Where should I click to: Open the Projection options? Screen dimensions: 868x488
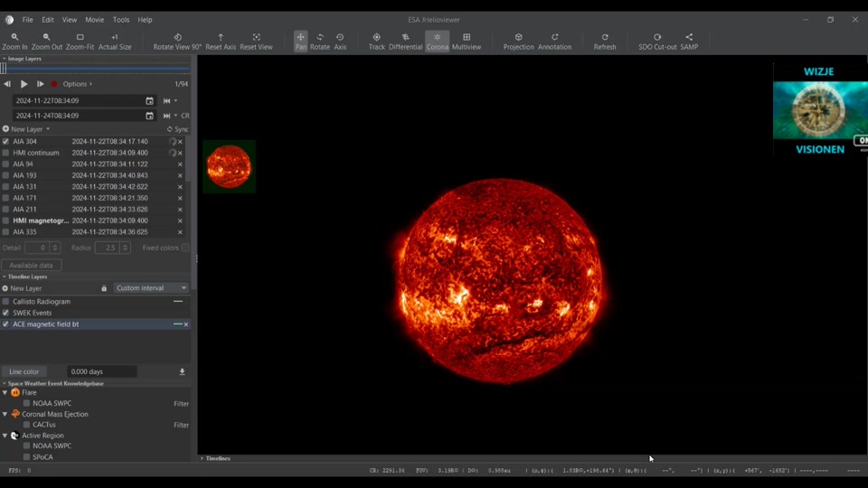pyautogui.click(x=518, y=42)
